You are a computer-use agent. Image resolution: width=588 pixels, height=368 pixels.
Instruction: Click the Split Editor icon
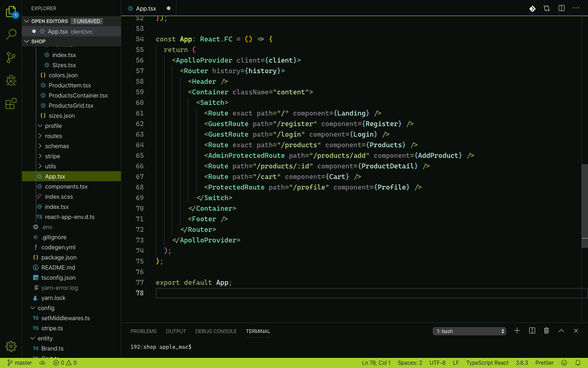coord(561,8)
